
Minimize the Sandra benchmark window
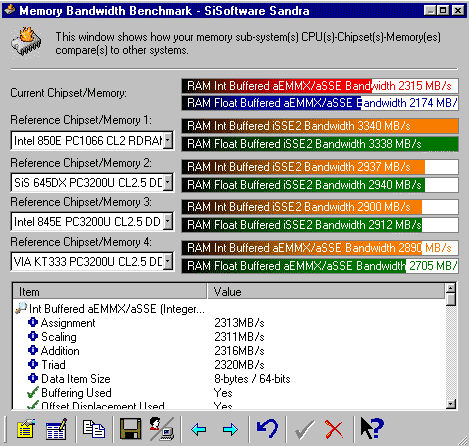[430, 11]
